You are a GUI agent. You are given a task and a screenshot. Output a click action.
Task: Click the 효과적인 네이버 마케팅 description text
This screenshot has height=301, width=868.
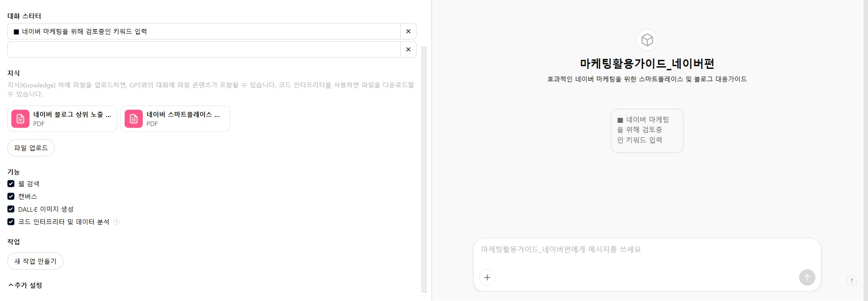tap(647, 79)
